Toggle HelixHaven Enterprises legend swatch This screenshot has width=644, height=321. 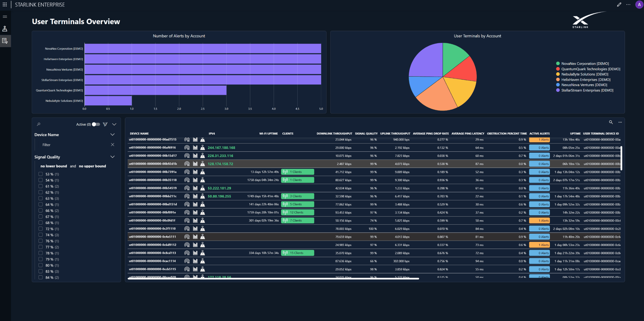[x=558, y=80]
